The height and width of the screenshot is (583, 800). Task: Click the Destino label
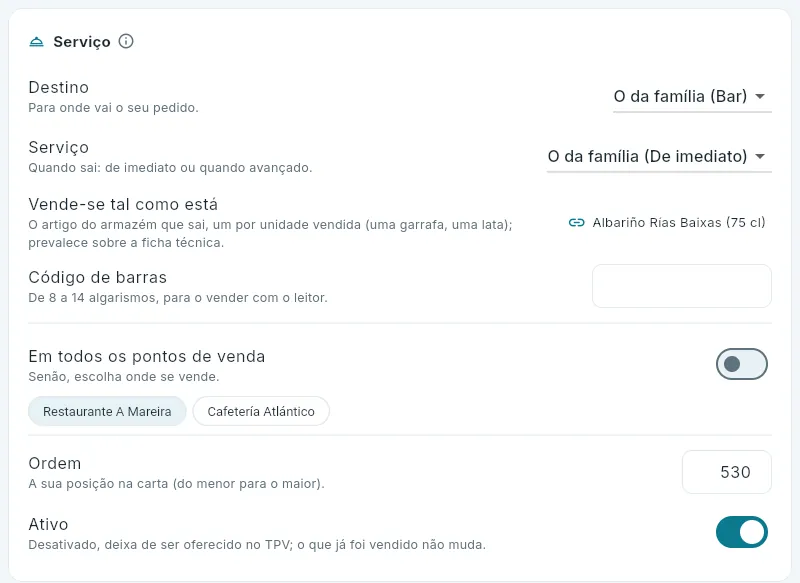click(59, 87)
